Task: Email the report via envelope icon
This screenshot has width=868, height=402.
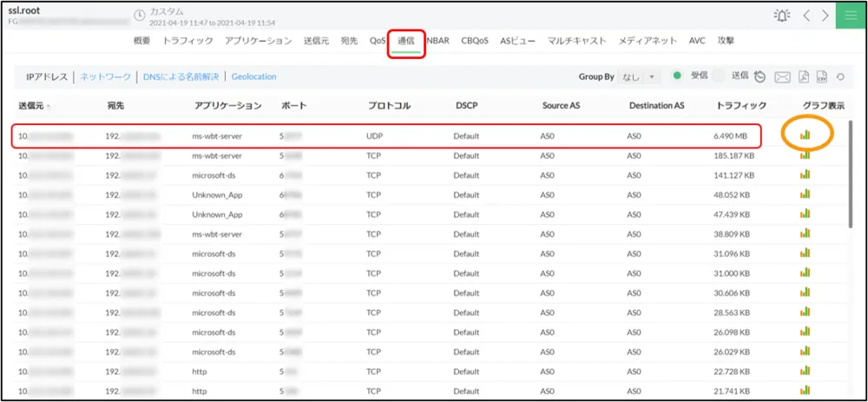Action: point(782,77)
